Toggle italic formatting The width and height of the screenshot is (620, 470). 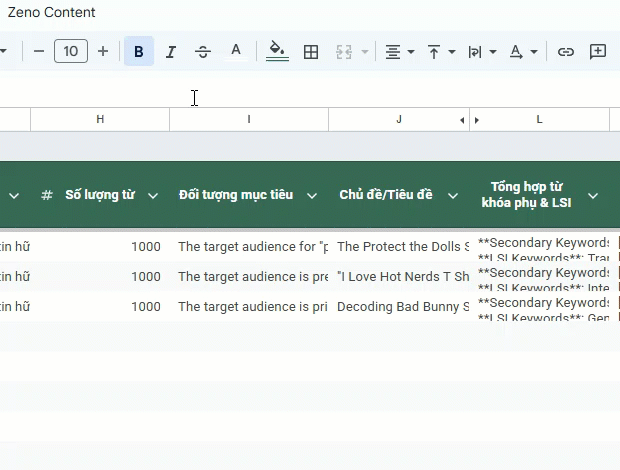171,51
